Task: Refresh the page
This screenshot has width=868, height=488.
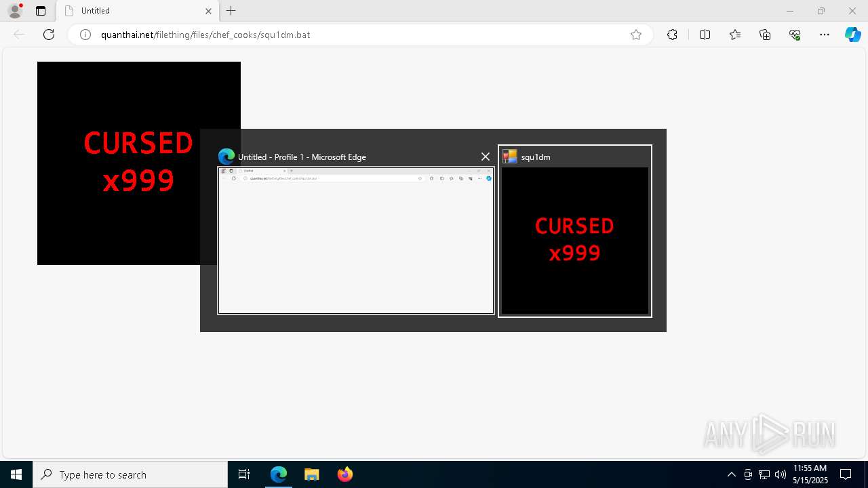Action: click(49, 35)
